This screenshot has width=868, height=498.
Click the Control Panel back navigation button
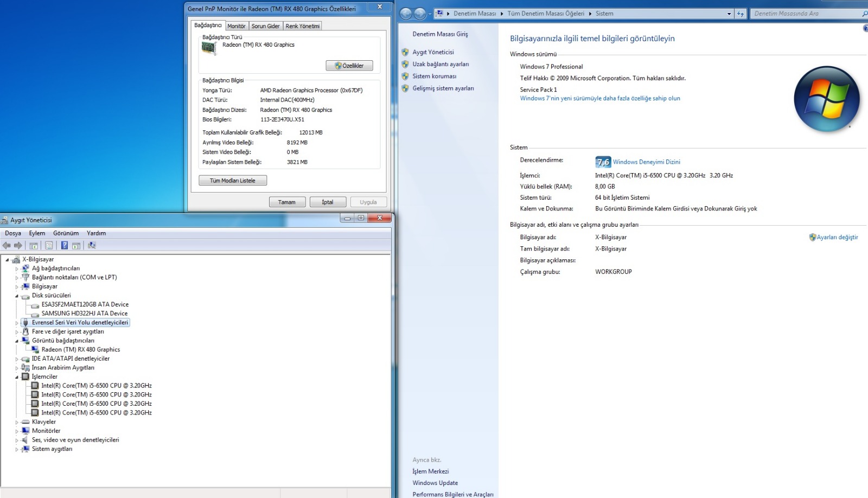click(x=406, y=14)
